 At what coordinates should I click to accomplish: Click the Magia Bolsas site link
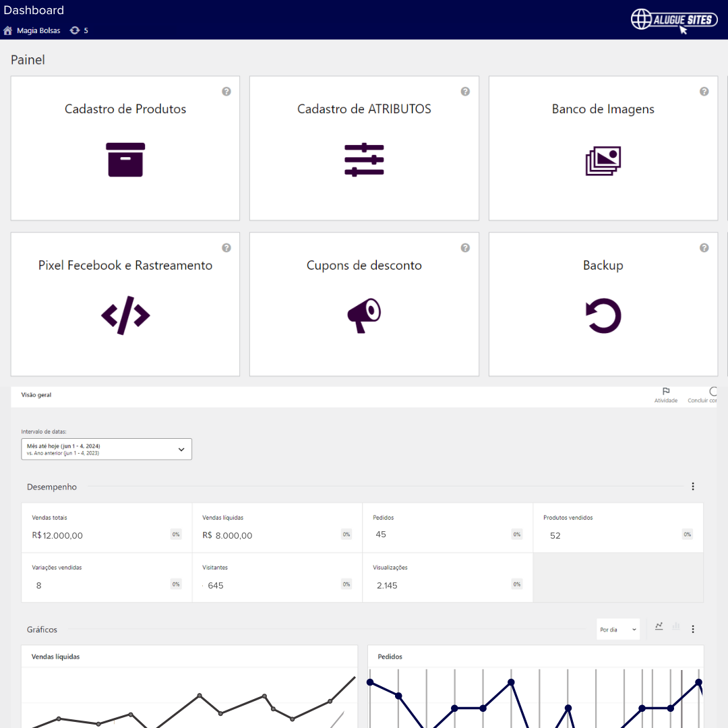(x=38, y=31)
